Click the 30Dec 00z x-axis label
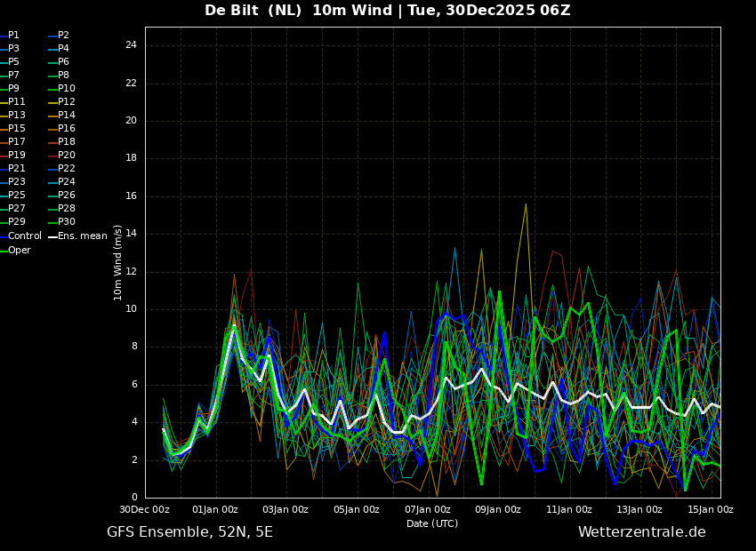The height and width of the screenshot is (551, 756). (145, 509)
